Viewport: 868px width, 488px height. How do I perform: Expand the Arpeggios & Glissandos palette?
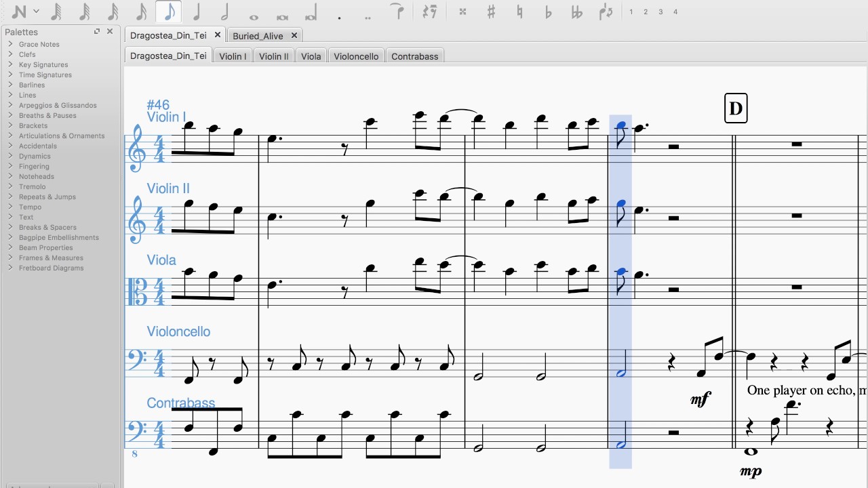10,105
